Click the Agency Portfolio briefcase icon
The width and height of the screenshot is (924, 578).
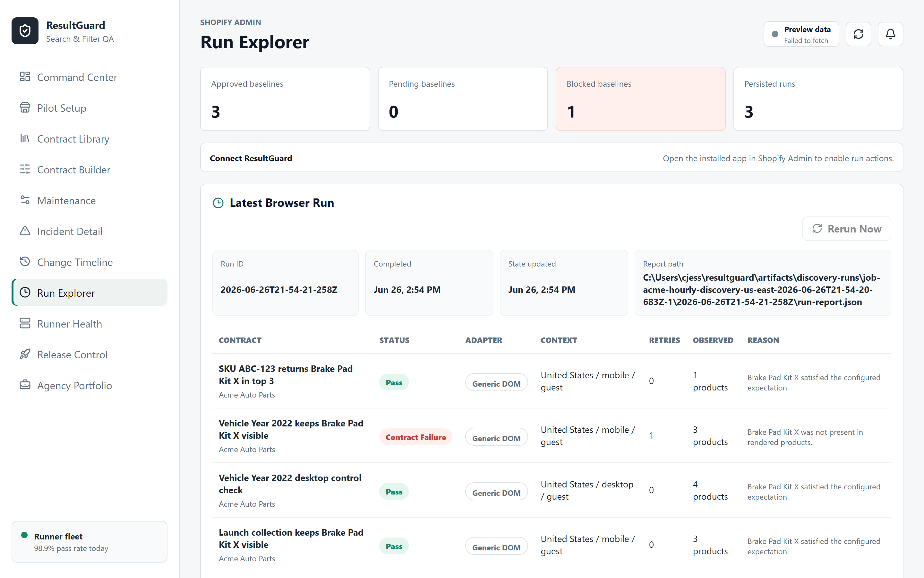coord(25,385)
